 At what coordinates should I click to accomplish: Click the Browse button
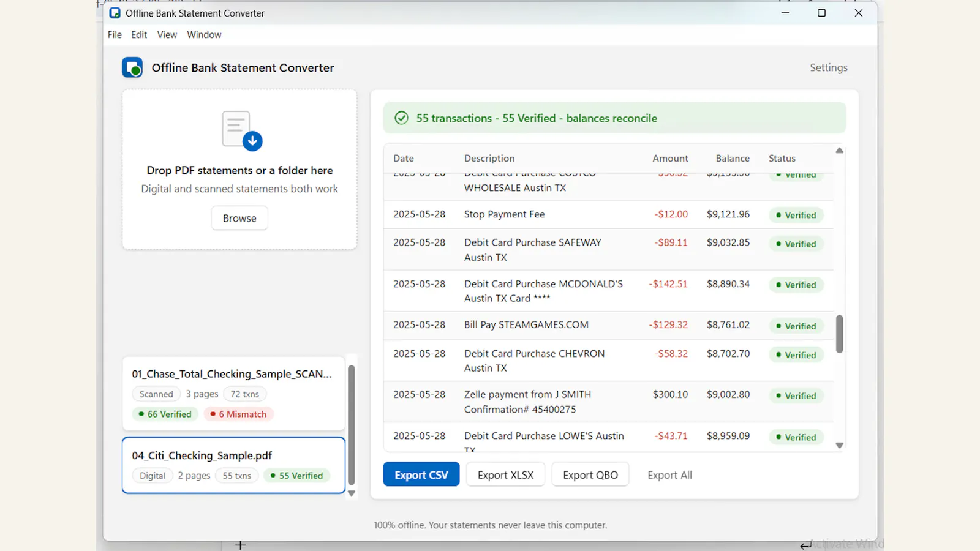[x=239, y=218]
